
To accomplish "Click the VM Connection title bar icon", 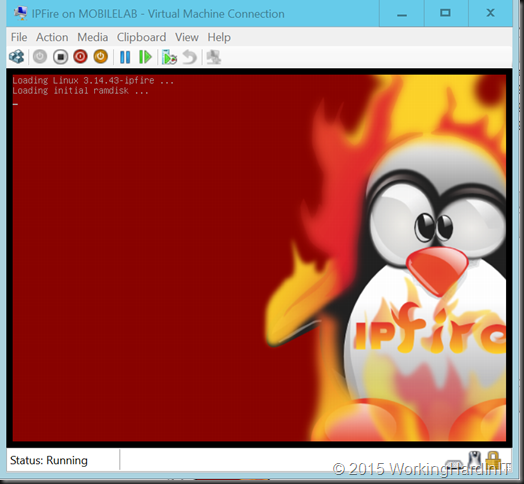I will 20,13.
